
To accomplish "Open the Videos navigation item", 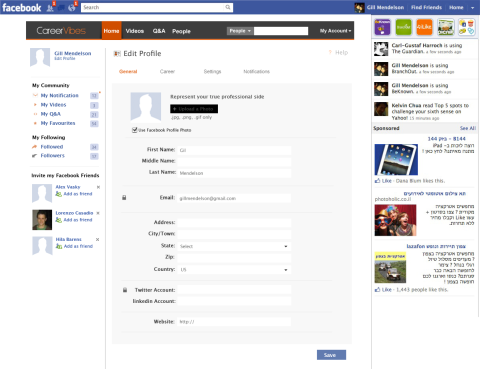I will click(x=135, y=31).
